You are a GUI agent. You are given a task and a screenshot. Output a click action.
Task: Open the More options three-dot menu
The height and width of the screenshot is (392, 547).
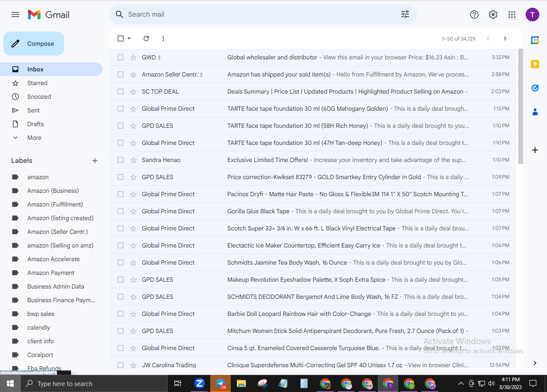coord(163,38)
